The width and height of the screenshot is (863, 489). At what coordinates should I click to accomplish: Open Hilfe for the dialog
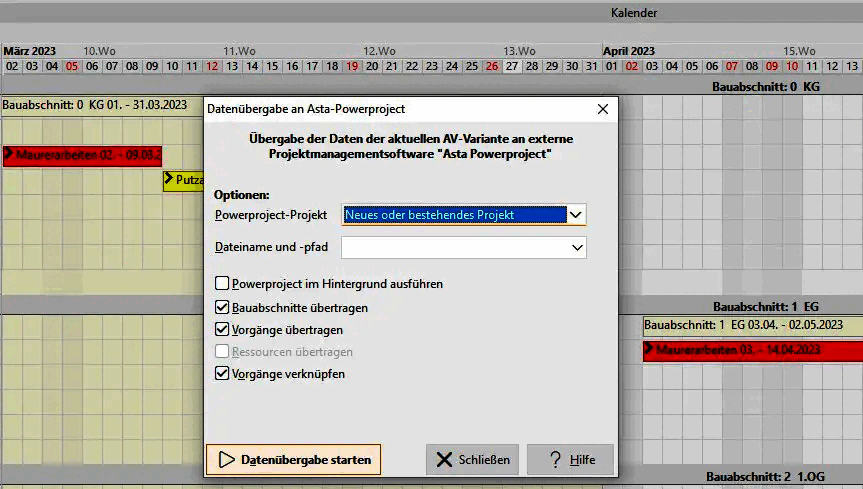pos(570,459)
